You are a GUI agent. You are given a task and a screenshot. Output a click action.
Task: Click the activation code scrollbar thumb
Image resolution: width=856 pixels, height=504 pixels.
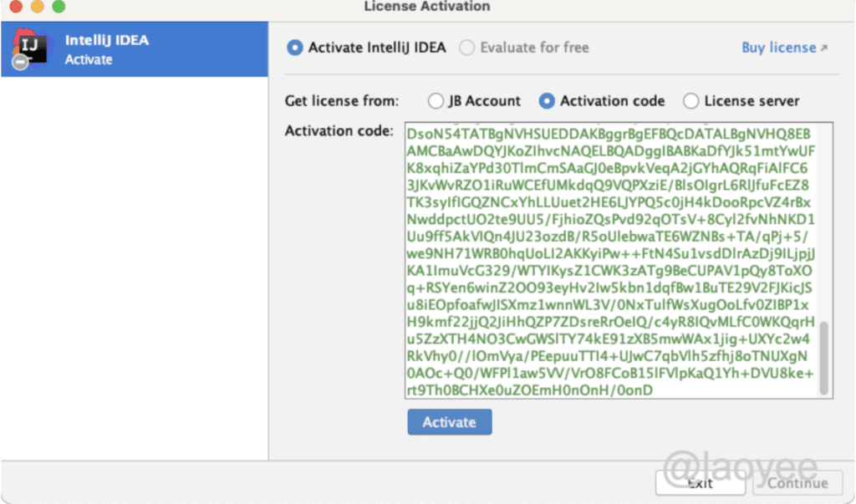(825, 358)
